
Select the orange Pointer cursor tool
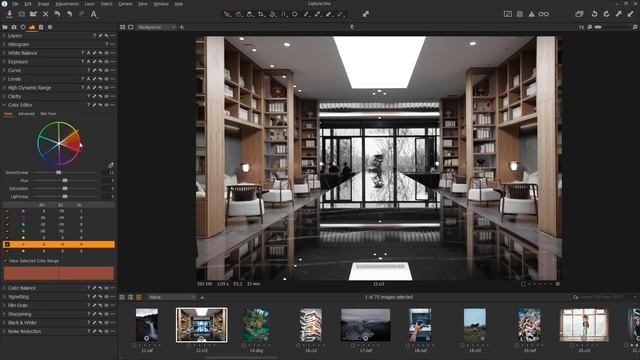(x=227, y=14)
